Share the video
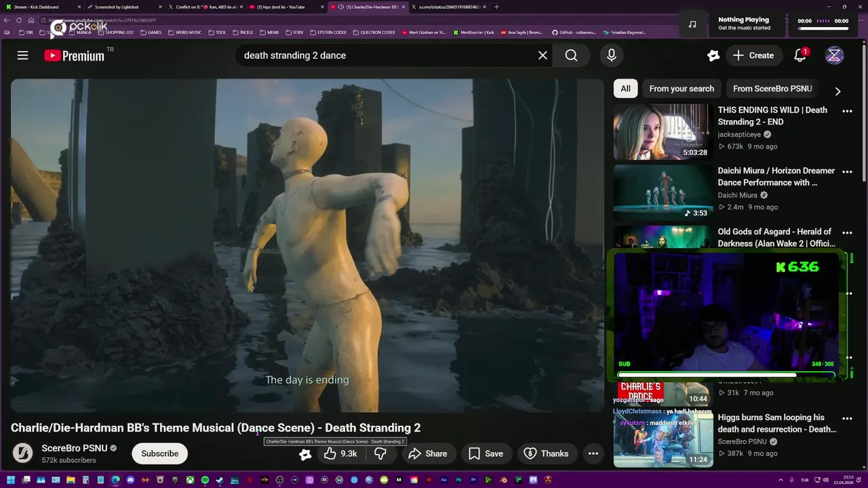868x488 pixels. pyautogui.click(x=428, y=453)
